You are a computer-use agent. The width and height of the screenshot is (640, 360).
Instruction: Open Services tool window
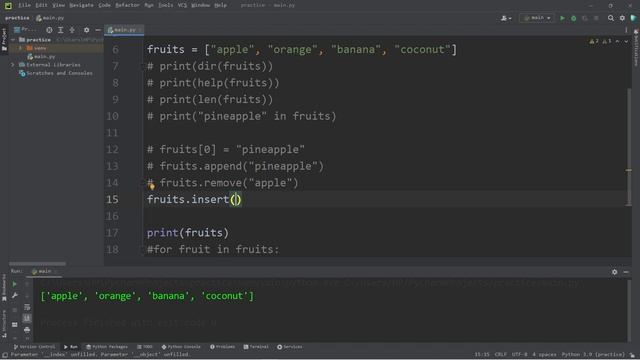point(290,347)
